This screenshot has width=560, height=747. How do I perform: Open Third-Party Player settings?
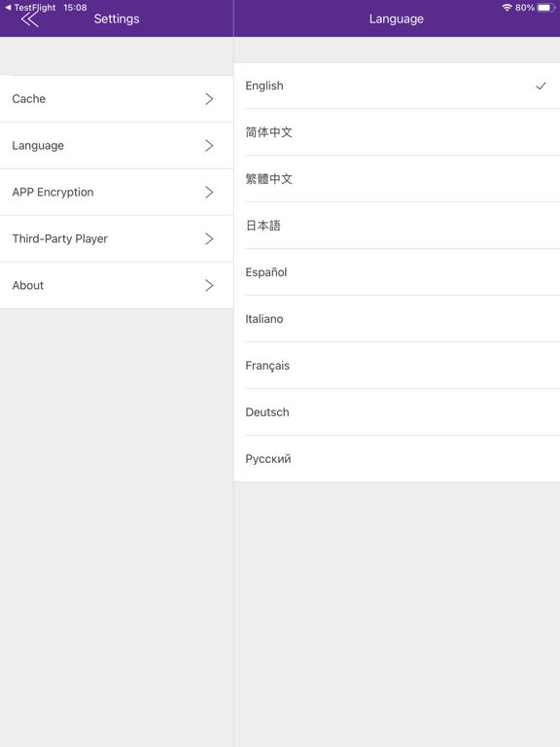117,238
